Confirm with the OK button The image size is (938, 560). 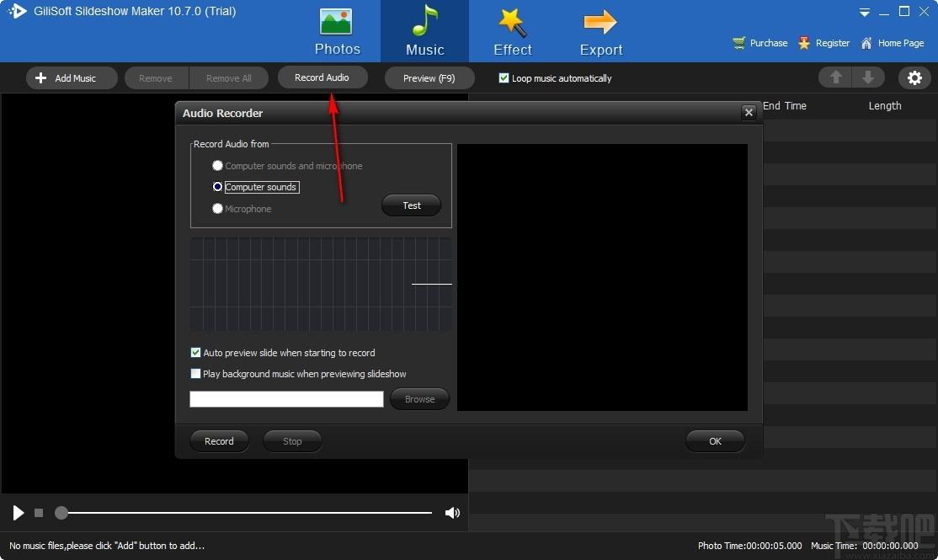[x=715, y=441]
